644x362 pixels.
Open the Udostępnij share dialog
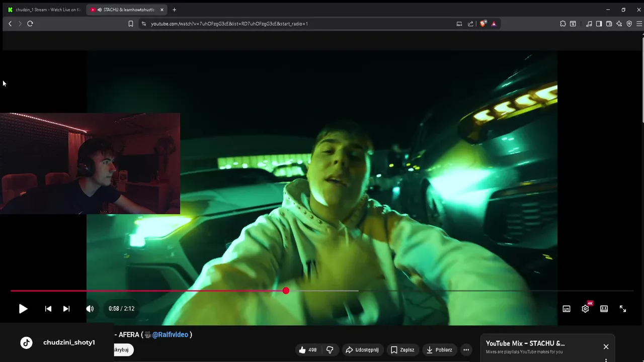[362, 350]
